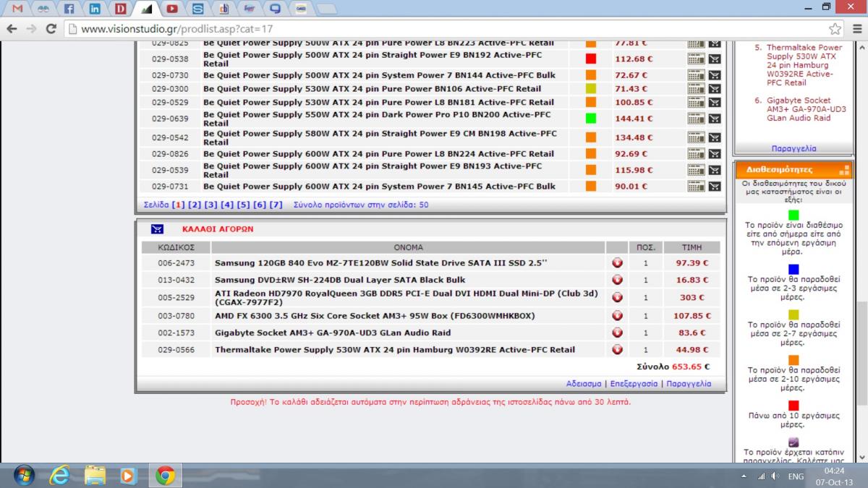Image resolution: width=868 pixels, height=488 pixels.
Task: Remove ATI Radeon HD7970 RoyalQueen from cart
Action: (x=617, y=297)
